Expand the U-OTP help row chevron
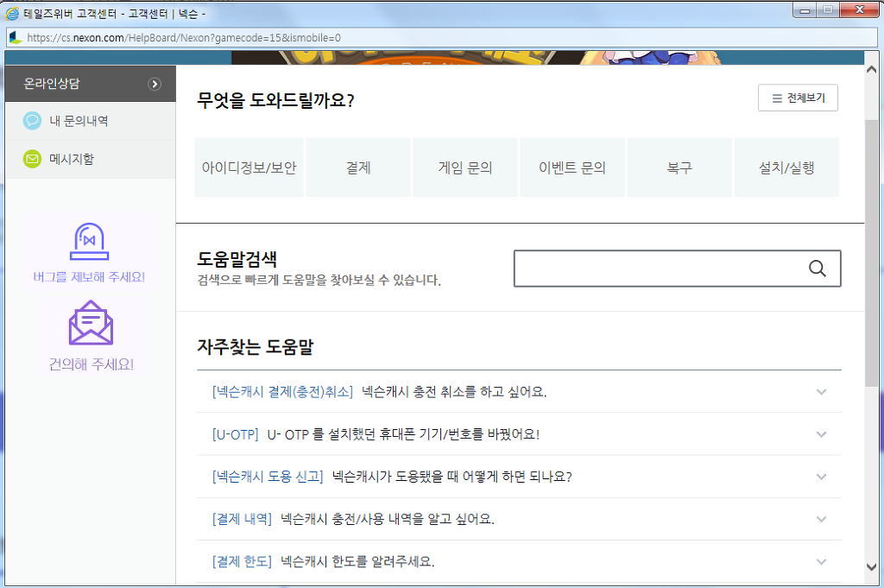This screenshot has width=884, height=588. tap(822, 434)
